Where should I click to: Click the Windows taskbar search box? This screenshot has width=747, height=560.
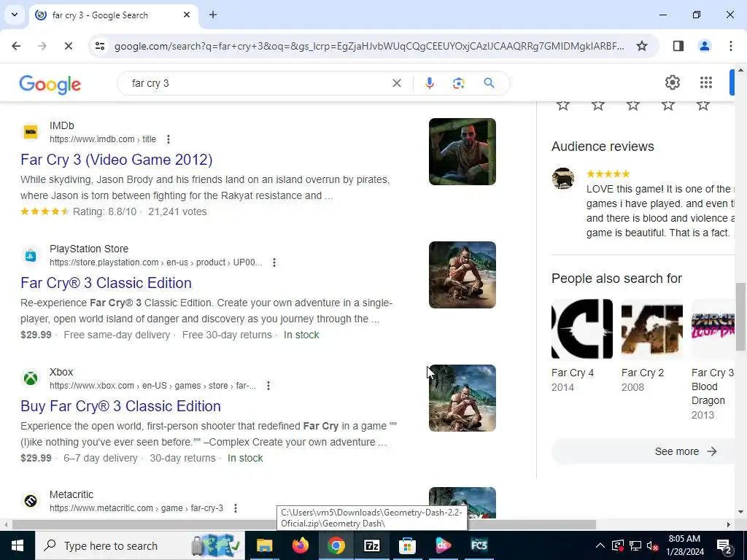tap(140, 545)
